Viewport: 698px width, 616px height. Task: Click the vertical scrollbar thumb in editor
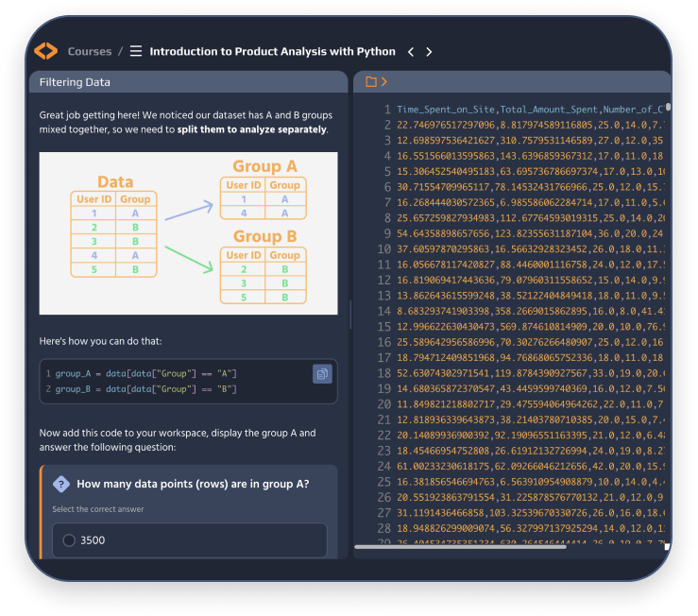point(668,108)
